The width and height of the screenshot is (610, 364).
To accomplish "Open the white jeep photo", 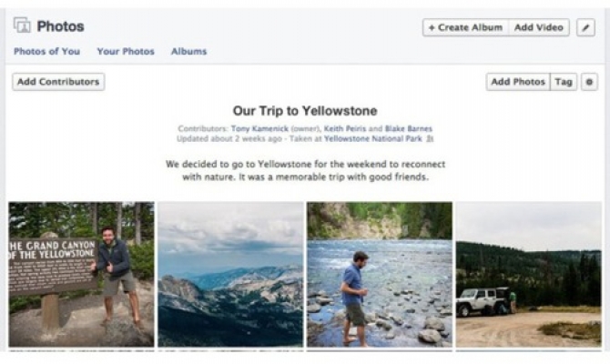I will (x=529, y=274).
